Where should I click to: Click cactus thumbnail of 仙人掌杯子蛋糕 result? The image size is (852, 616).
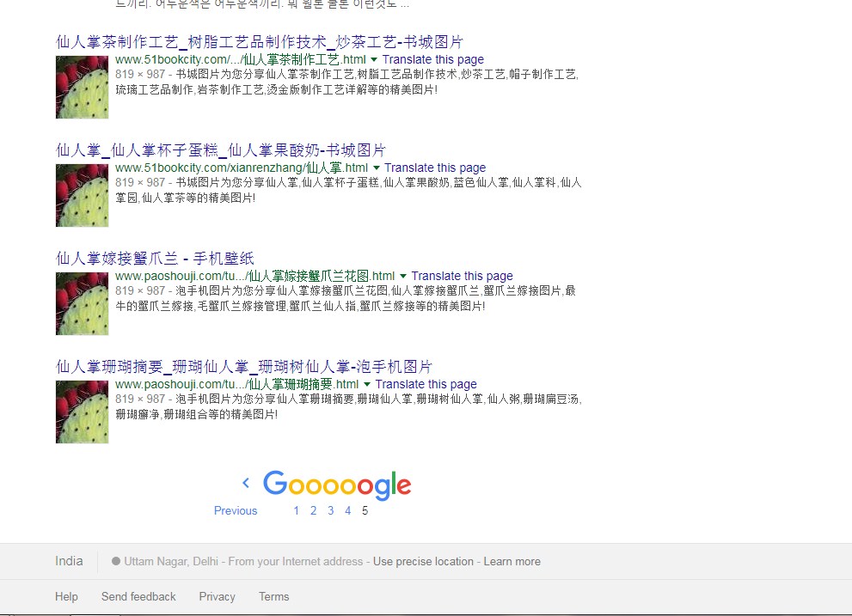[82, 195]
